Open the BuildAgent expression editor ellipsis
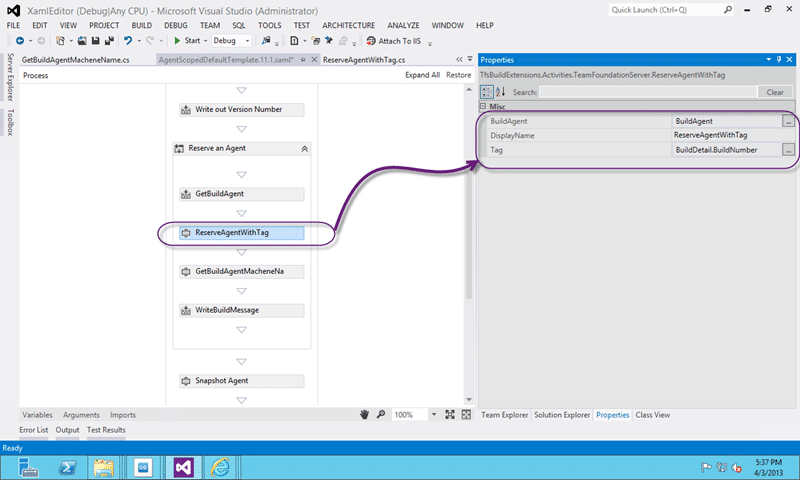The height and width of the screenshot is (480, 800). (x=788, y=121)
